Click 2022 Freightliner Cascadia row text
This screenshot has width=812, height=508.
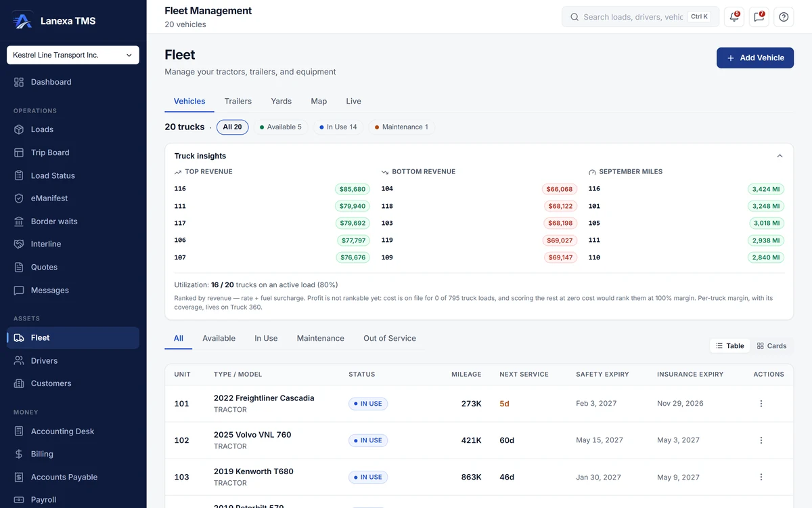(264, 398)
